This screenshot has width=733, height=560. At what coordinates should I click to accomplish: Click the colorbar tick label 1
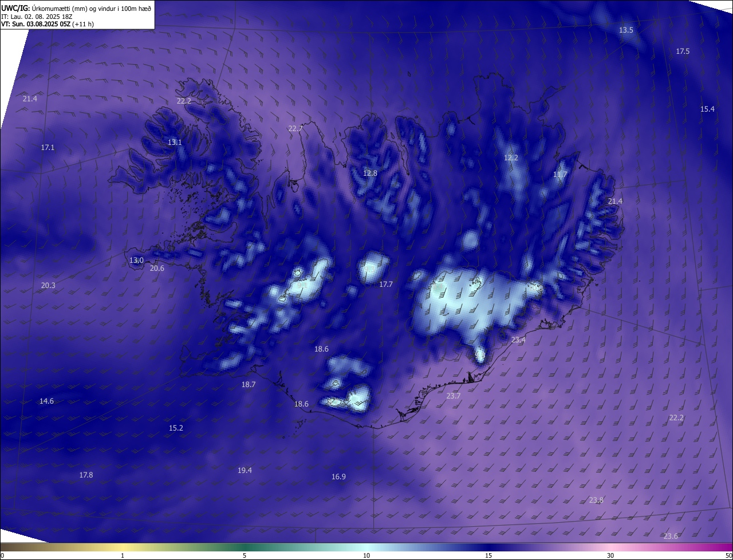123,555
